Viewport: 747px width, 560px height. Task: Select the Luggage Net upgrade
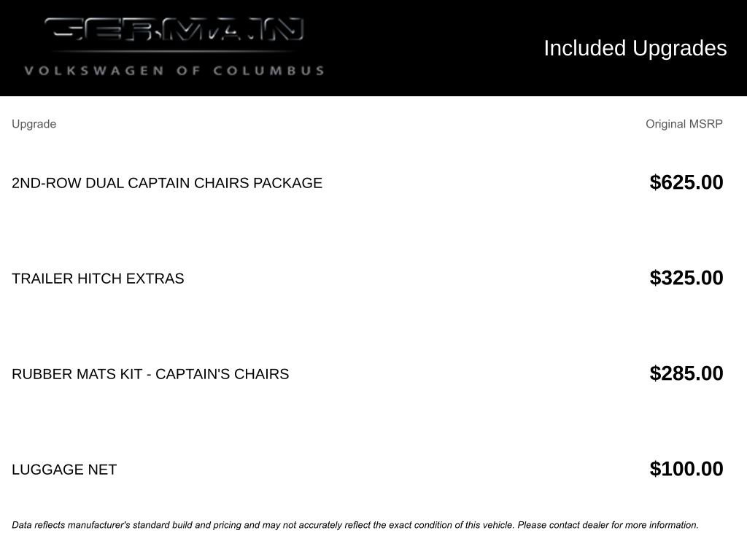[x=64, y=470]
